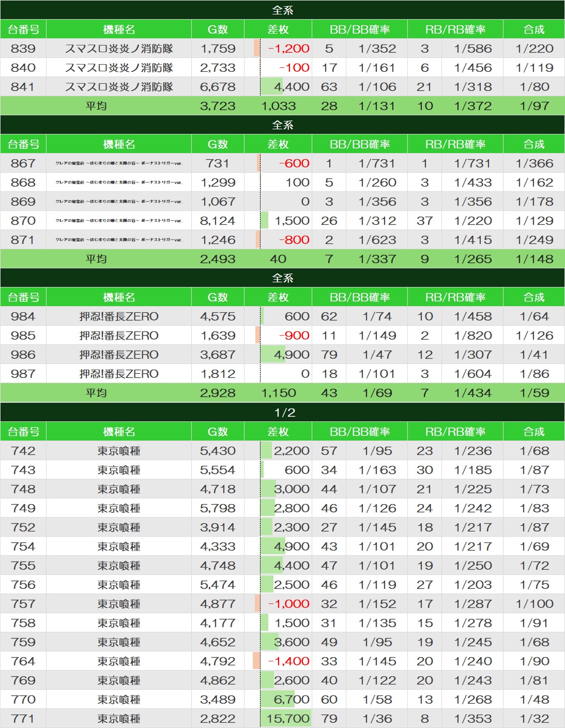Click the 4,900 difference value in row 754
Viewport: 565px width, 728px height.
click(292, 547)
